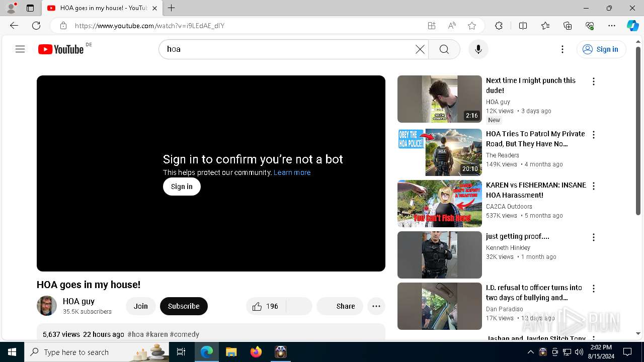Open 'I.D. refusal to officer' video title
The height and width of the screenshot is (362, 644).
(534, 293)
